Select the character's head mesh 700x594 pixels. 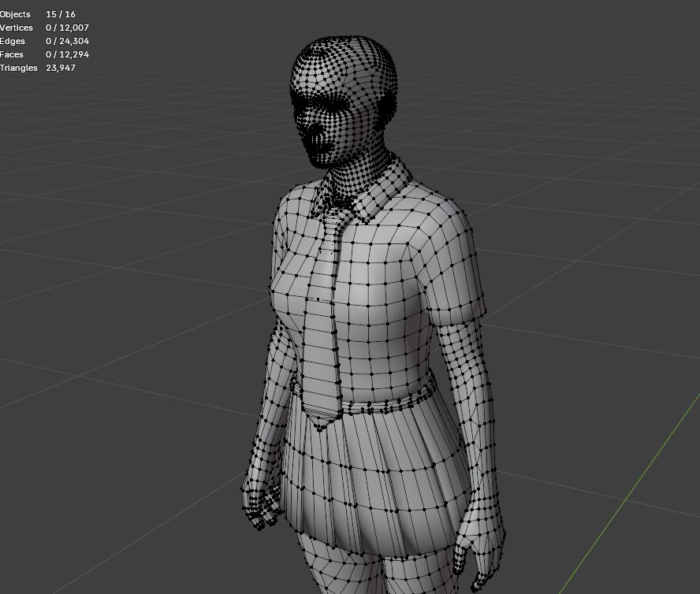pyautogui.click(x=342, y=102)
